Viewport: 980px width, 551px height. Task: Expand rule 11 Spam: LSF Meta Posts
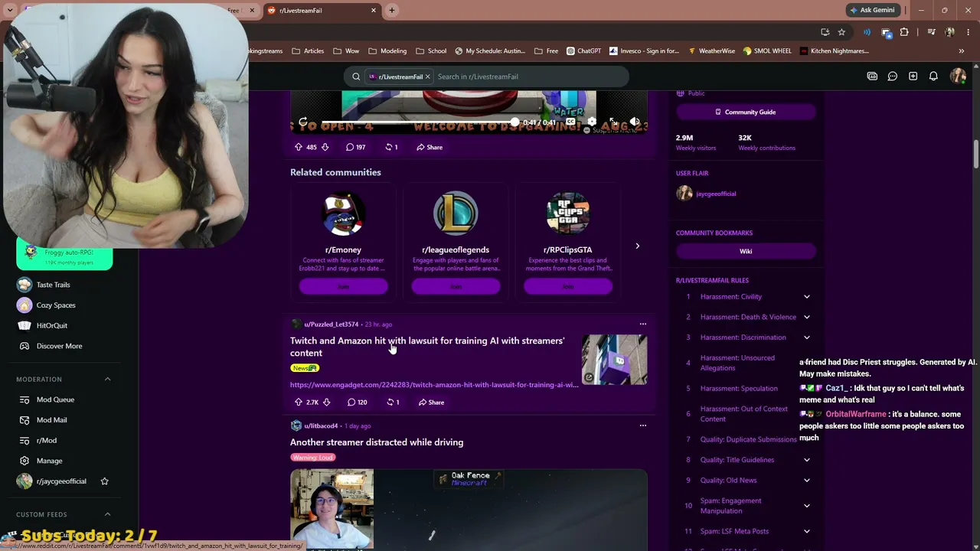click(x=806, y=531)
